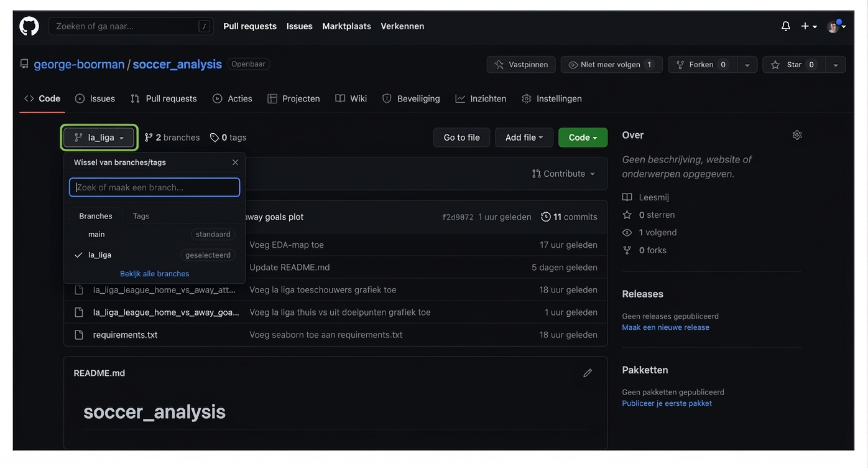
Task: Toggle Vastpinnen for this repository
Action: coord(520,64)
